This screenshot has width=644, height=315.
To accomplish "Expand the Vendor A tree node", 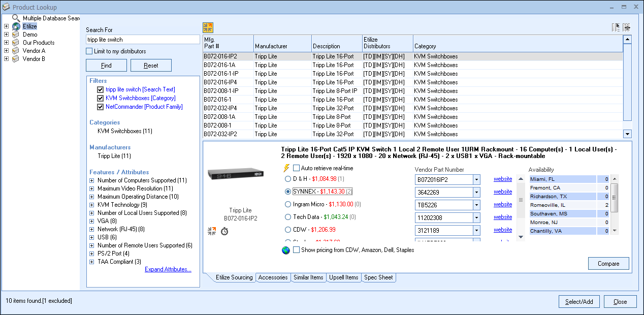I will click(6, 51).
